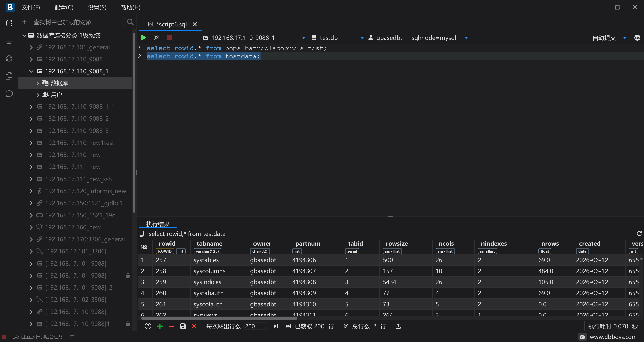Expand the 用户 tree node

(38, 95)
